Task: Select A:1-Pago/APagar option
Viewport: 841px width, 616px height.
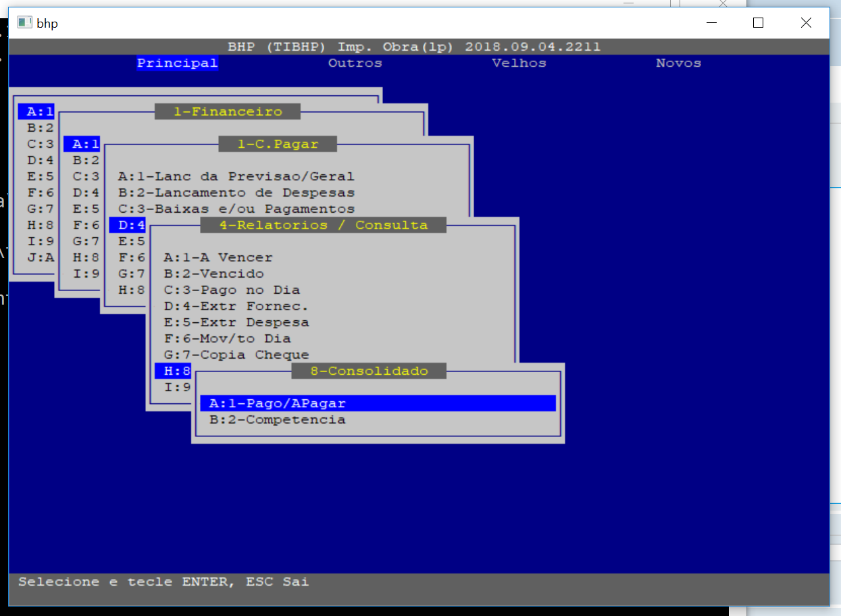Action: pyautogui.click(x=277, y=403)
